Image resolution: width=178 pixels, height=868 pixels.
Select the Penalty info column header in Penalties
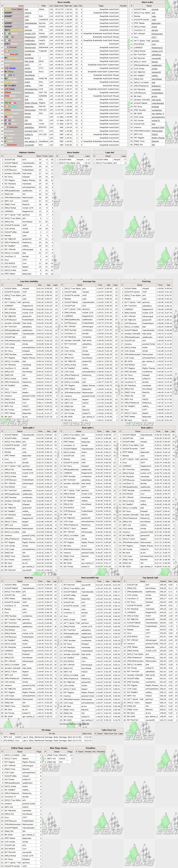[x=90, y=752]
